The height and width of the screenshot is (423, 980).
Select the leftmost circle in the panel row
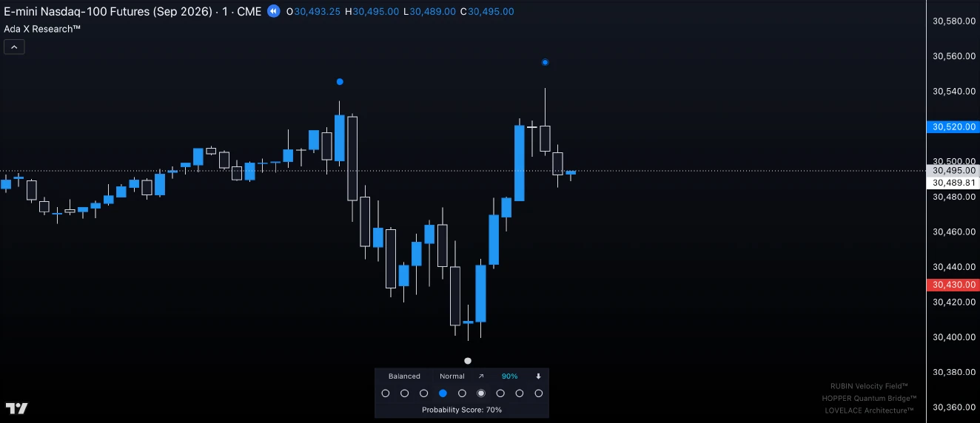385,393
